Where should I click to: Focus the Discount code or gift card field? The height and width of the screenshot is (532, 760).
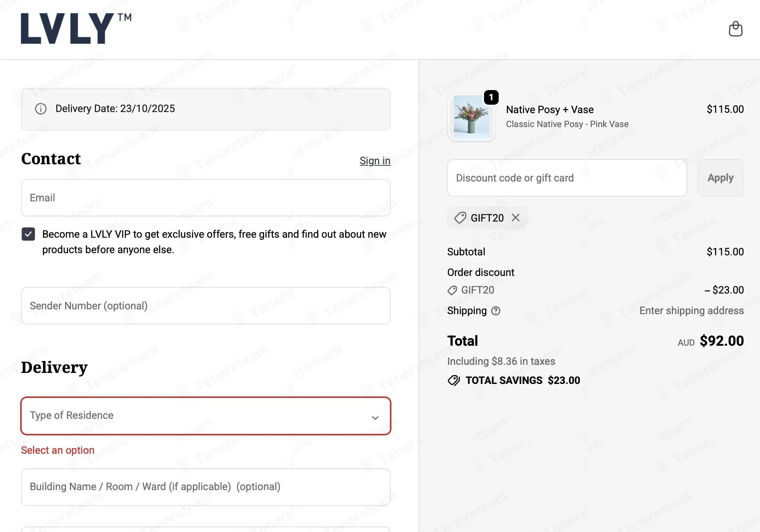[567, 178]
